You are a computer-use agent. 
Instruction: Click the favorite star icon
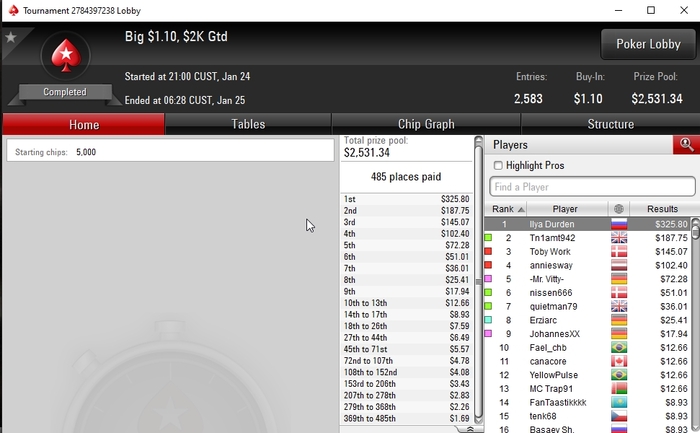click(x=10, y=37)
